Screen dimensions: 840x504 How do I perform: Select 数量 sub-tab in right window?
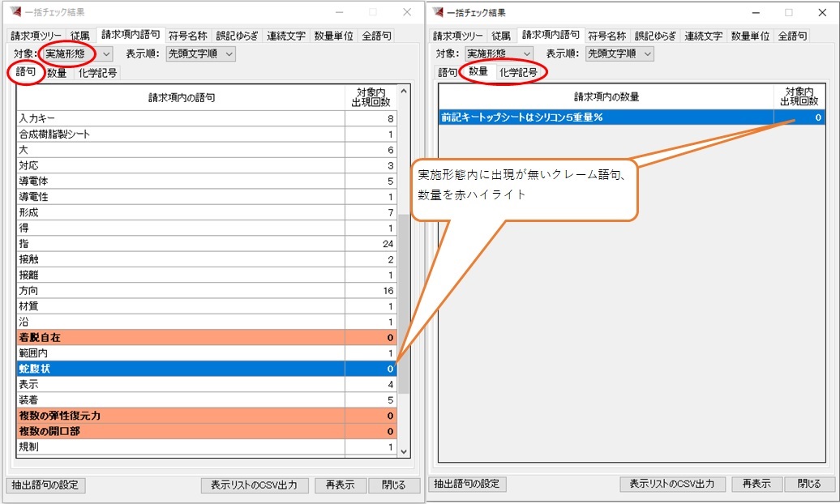click(x=478, y=71)
